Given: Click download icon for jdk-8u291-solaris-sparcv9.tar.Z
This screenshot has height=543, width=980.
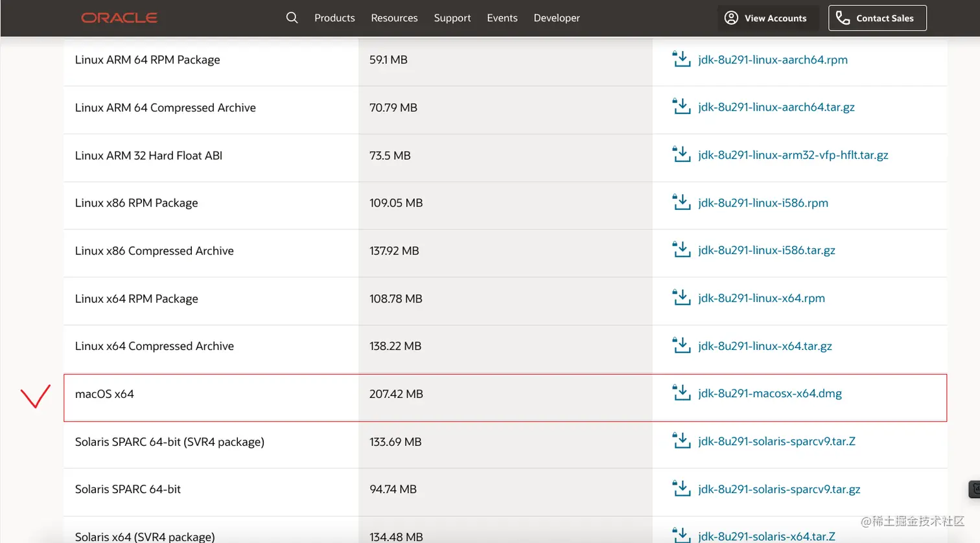Looking at the screenshot, I should 681,441.
